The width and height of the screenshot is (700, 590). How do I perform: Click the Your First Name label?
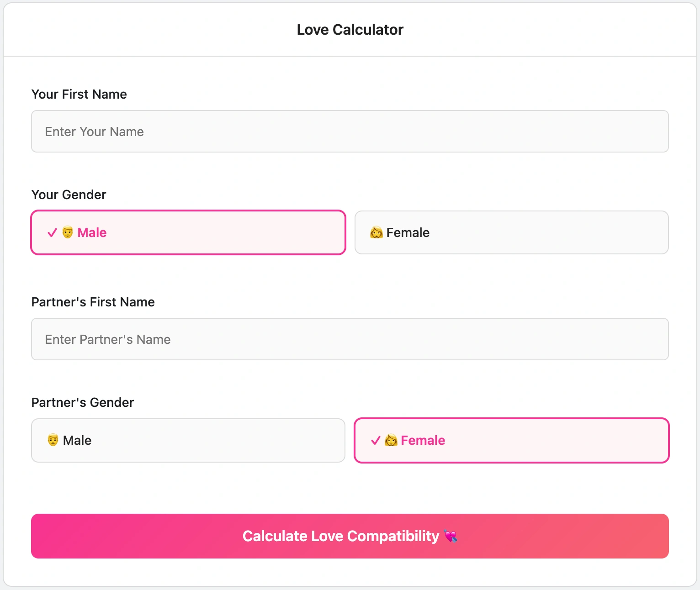point(79,94)
